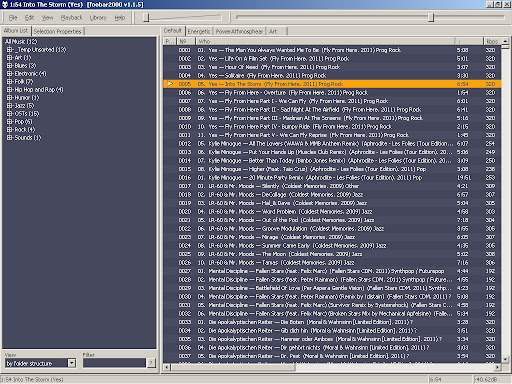Click the Filter text field
This screenshot has width=512, height=384.
click(x=114, y=363)
